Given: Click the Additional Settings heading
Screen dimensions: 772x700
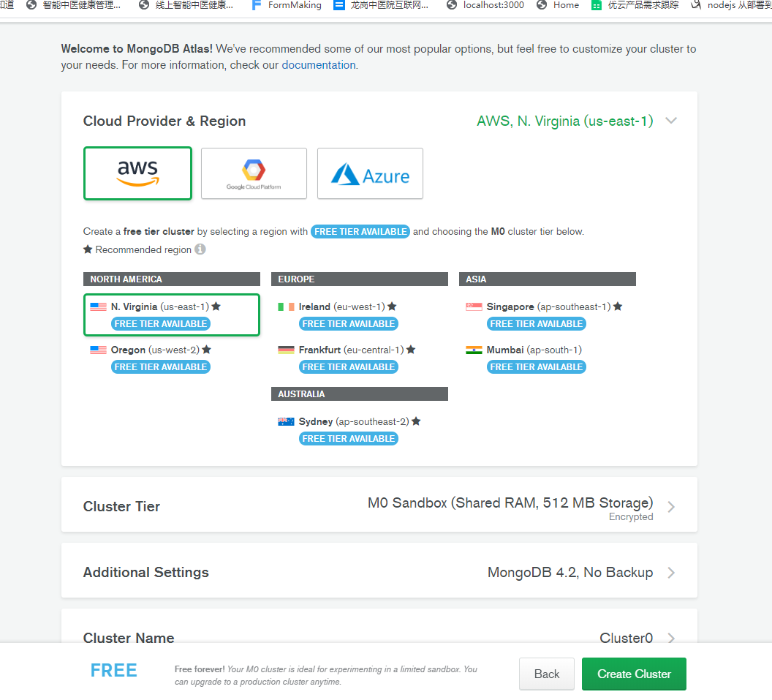Looking at the screenshot, I should pyautogui.click(x=145, y=573).
